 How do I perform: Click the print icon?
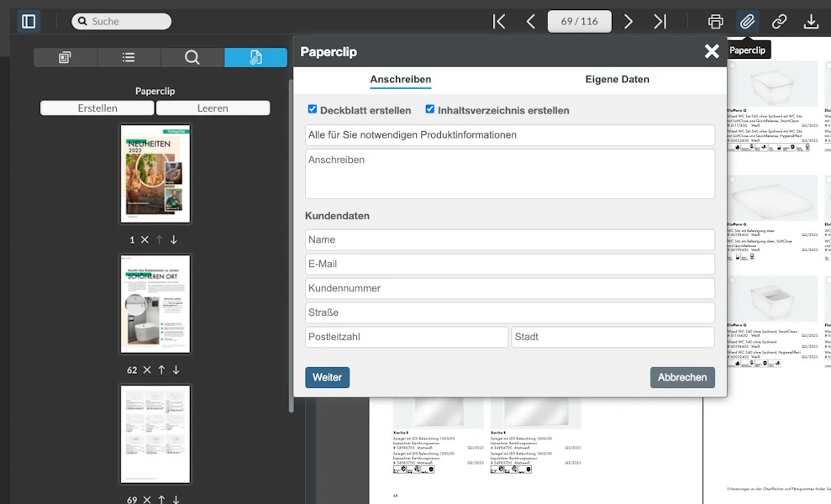(715, 22)
